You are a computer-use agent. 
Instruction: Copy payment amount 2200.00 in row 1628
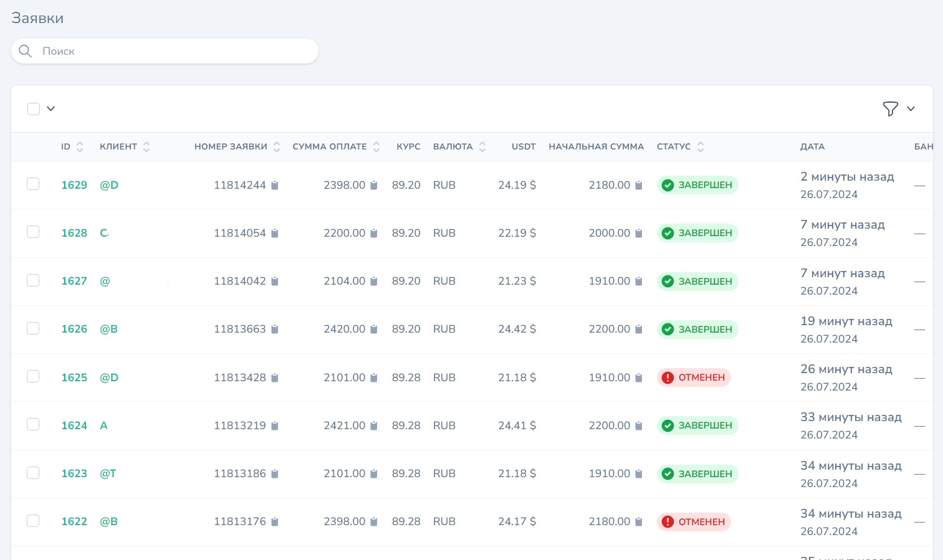tap(374, 233)
